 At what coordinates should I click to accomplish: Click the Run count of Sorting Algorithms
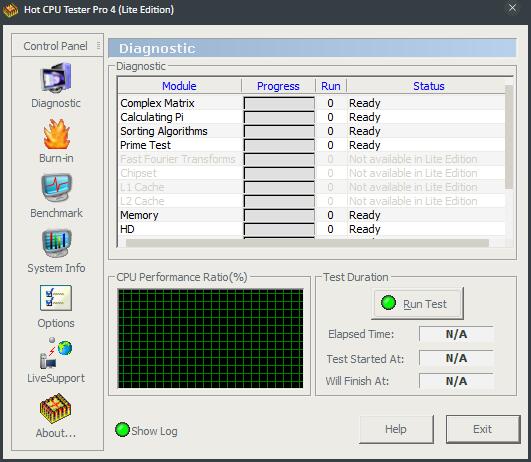pyautogui.click(x=330, y=131)
